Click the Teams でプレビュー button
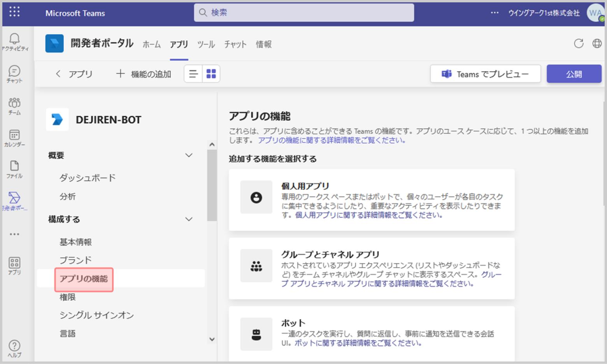Screen dimensions: 607x364 pyautogui.click(x=485, y=74)
